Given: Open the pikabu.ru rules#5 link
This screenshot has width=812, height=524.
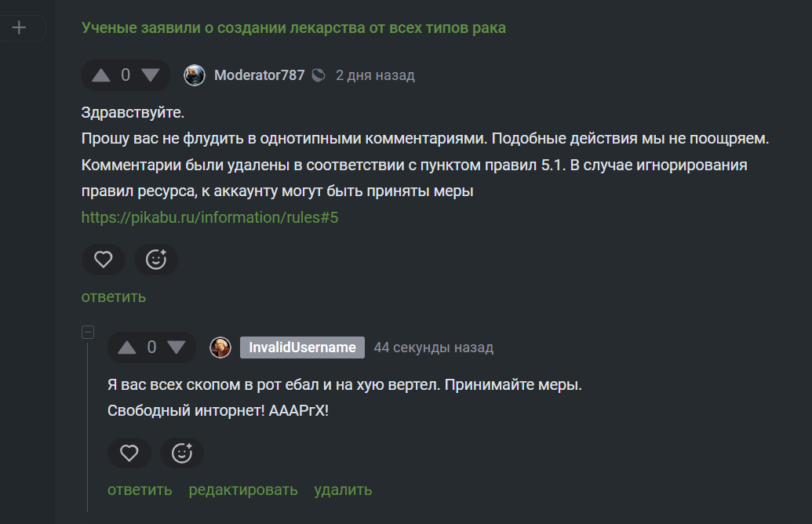Looking at the screenshot, I should pyautogui.click(x=209, y=217).
